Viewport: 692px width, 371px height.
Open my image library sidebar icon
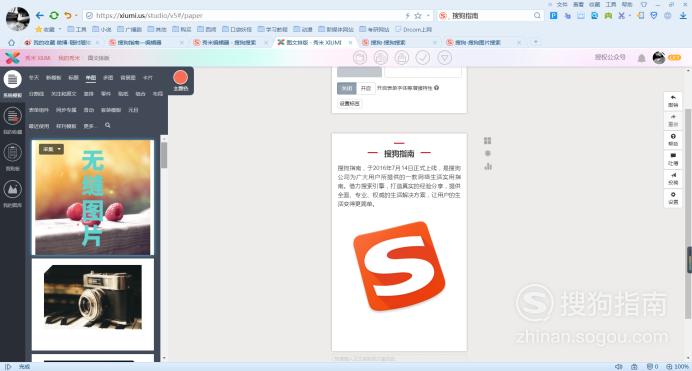pyautogui.click(x=12, y=190)
